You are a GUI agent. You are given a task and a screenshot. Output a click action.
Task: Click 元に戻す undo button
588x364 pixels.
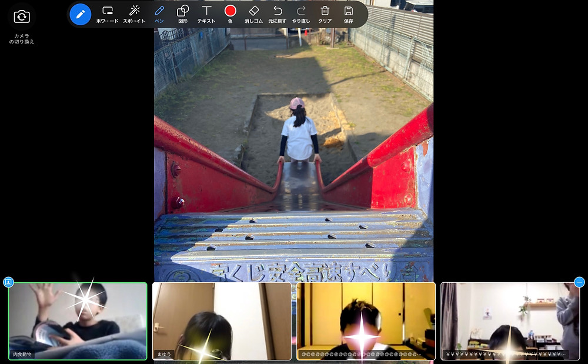(278, 15)
